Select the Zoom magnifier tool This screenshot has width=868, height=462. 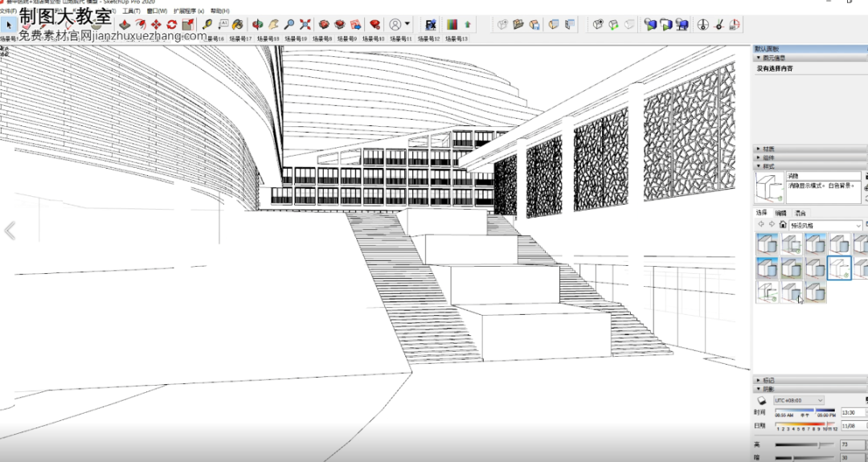pyautogui.click(x=289, y=24)
